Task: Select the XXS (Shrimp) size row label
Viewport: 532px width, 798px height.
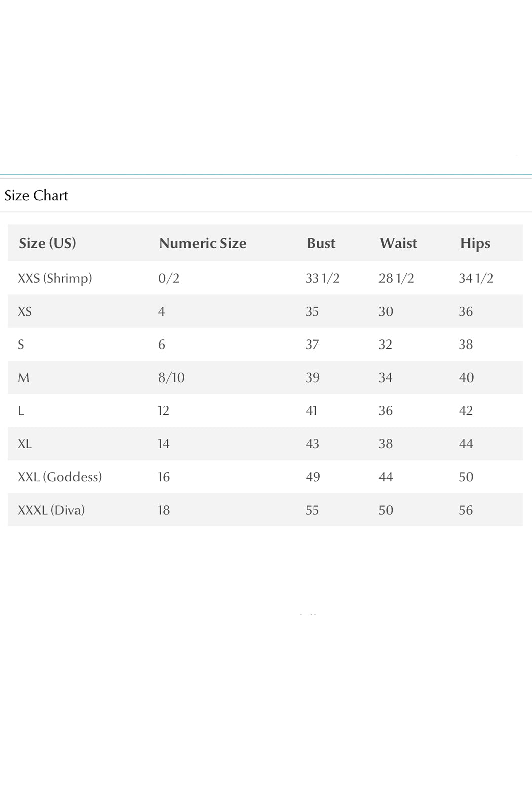Action: (x=55, y=278)
